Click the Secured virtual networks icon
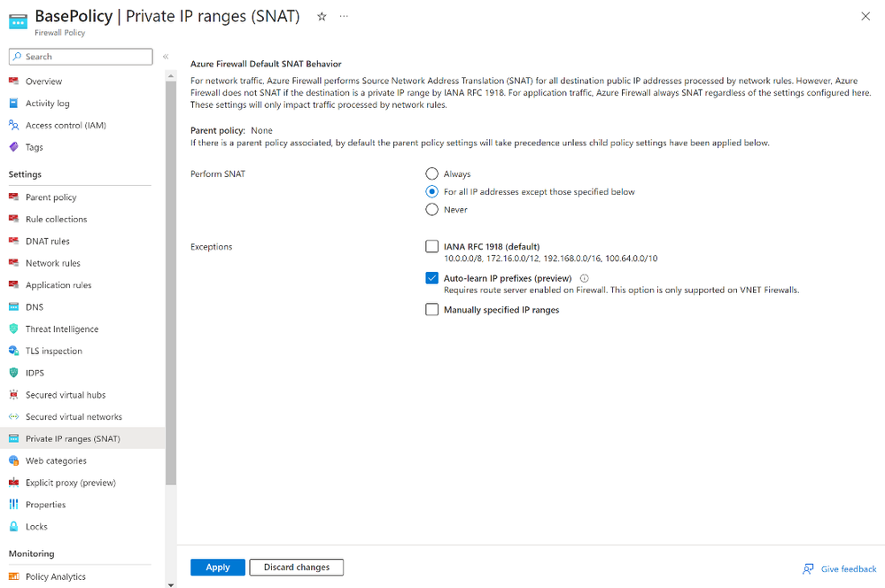The width and height of the screenshot is (885, 588). 13,417
